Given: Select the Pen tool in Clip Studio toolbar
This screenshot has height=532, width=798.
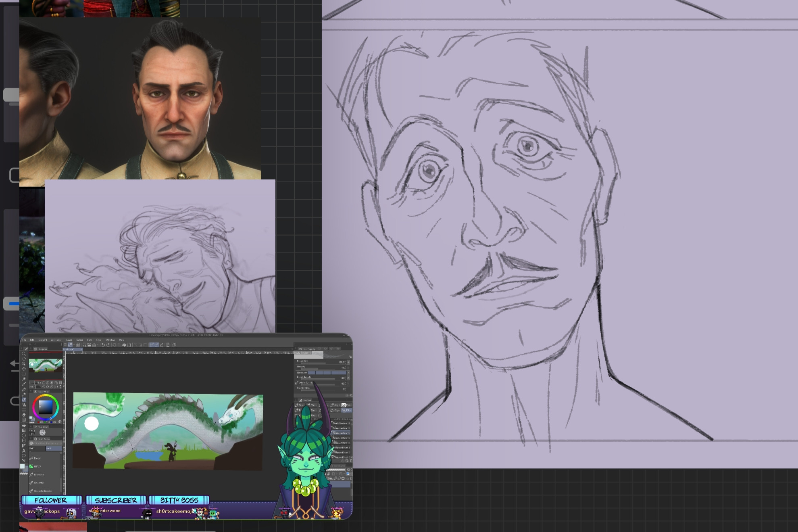Looking at the screenshot, I should [24, 389].
